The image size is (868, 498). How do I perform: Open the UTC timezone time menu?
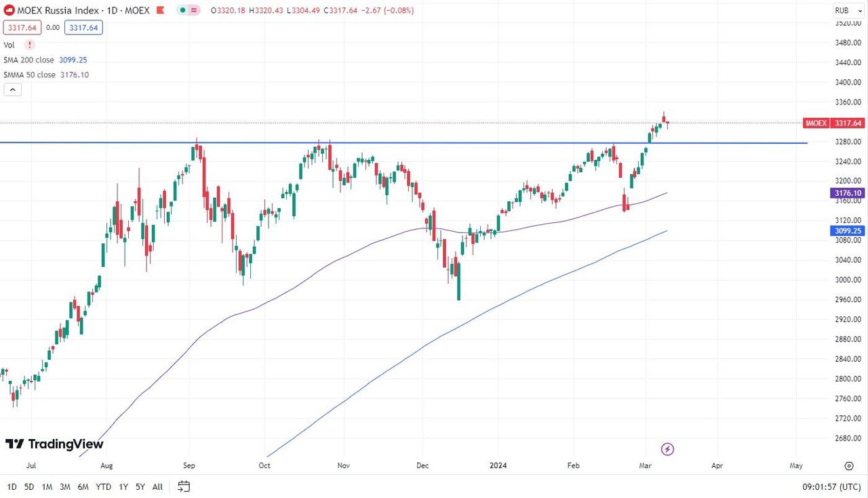(x=831, y=486)
